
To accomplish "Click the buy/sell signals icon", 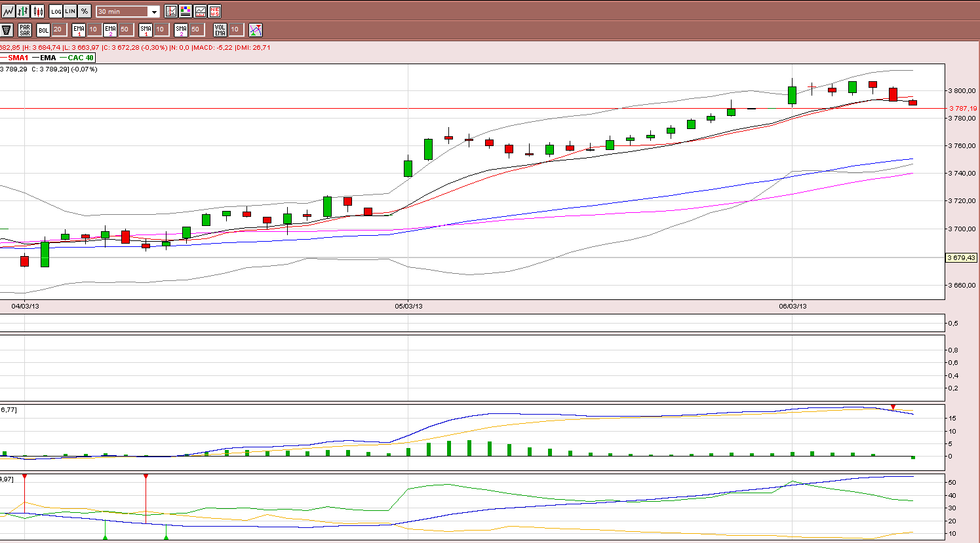I will (x=256, y=30).
